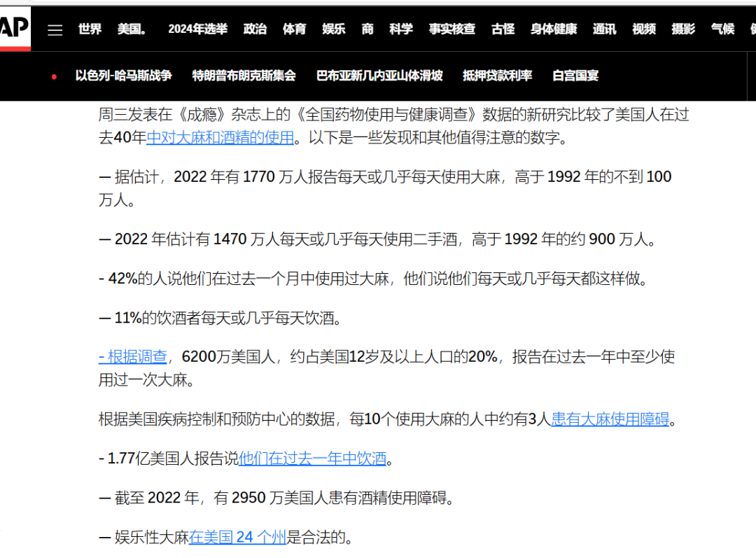Open the 政治 (Politics) section

255,29
